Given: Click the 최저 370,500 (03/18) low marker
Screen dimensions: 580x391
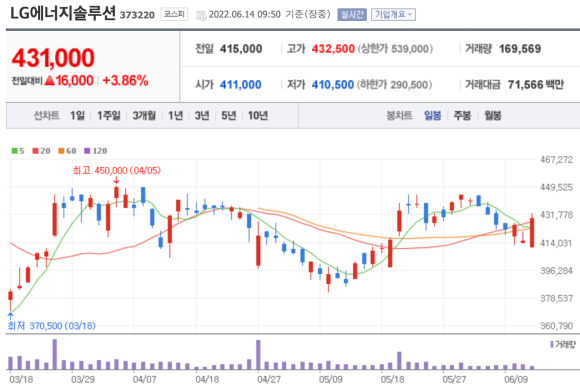Looking at the screenshot, I should [x=51, y=326].
